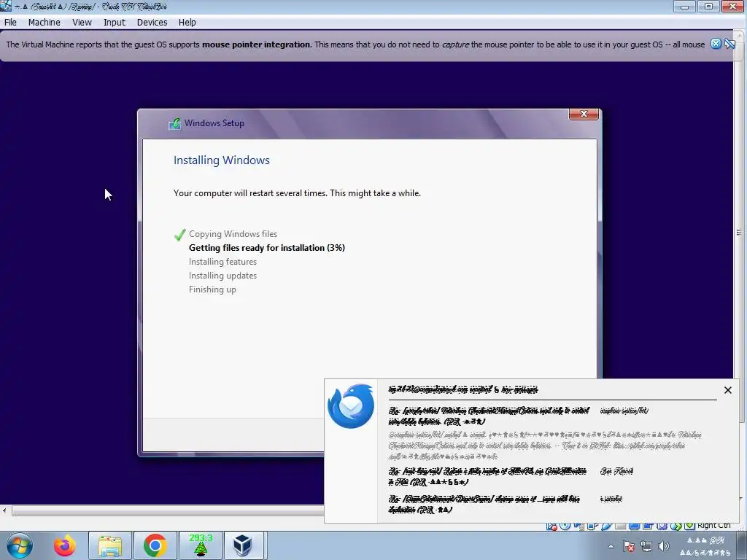The height and width of the screenshot is (560, 747).
Task: Click the vertical scrollbar up arrow
Action: coord(740,35)
